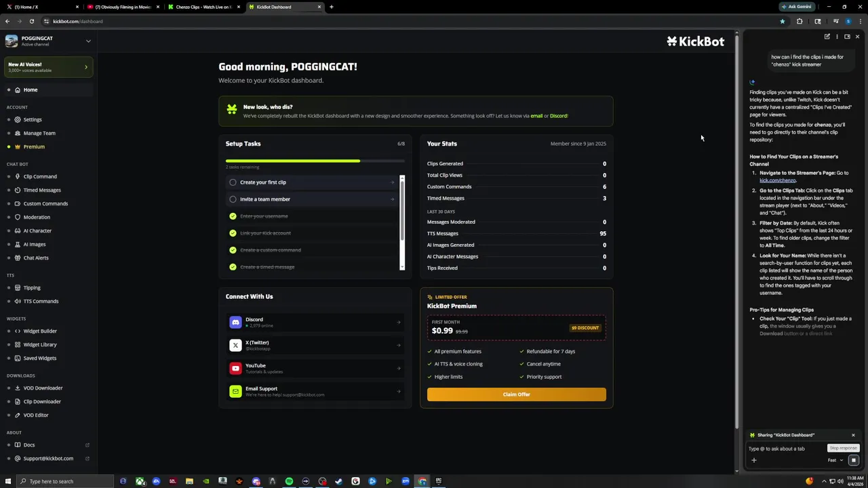868x488 pixels.
Task: Click the $9 DISCOUNT badge
Action: (x=585, y=328)
